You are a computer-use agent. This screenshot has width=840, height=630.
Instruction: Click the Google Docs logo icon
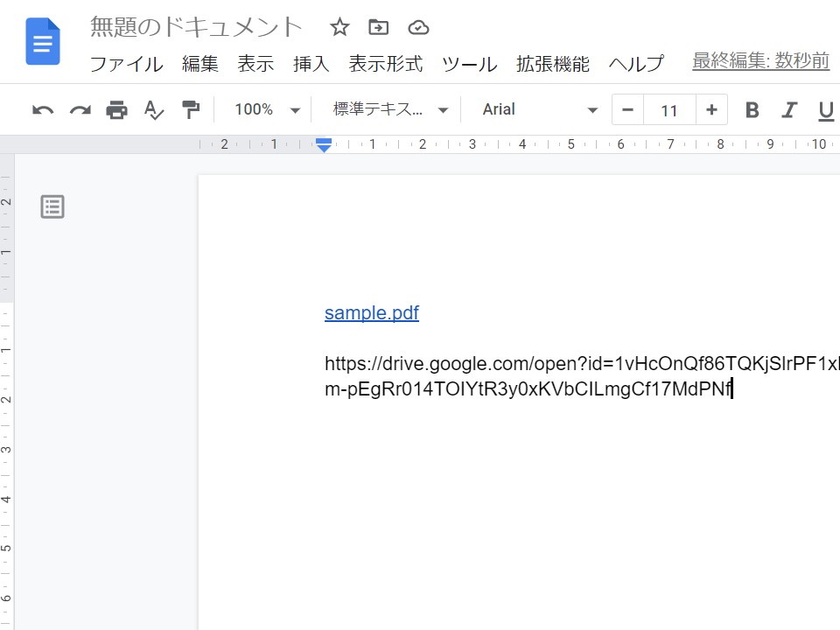pos(42,40)
